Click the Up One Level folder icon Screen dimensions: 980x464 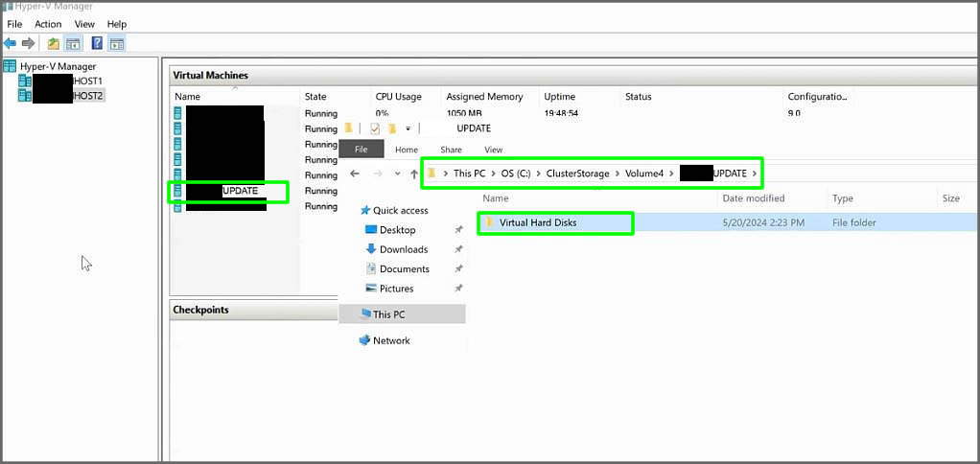point(54,44)
